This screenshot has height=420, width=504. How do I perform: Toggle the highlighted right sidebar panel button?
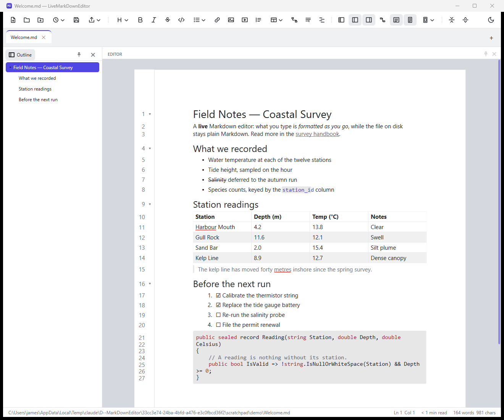369,20
